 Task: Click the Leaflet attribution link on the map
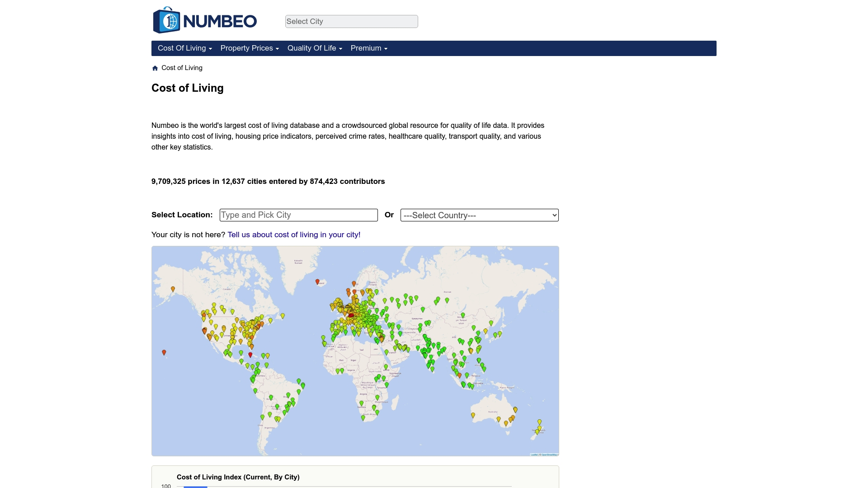(535, 454)
